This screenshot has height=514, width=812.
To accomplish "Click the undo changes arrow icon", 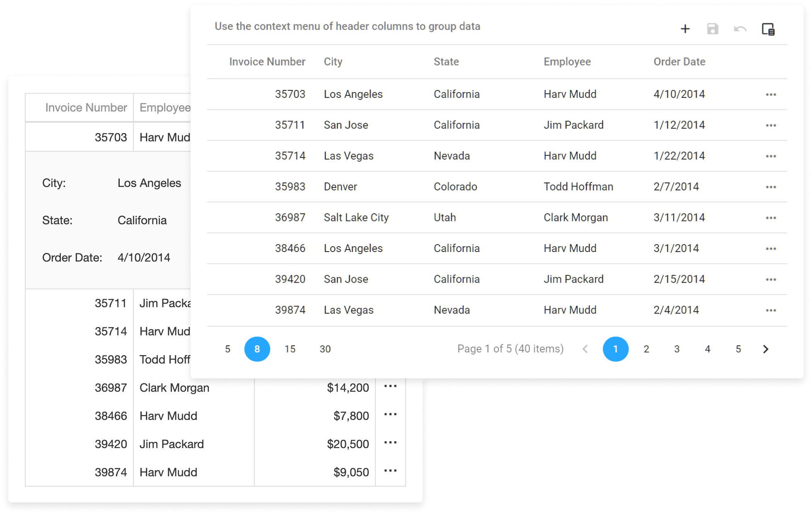I will 740,29.
